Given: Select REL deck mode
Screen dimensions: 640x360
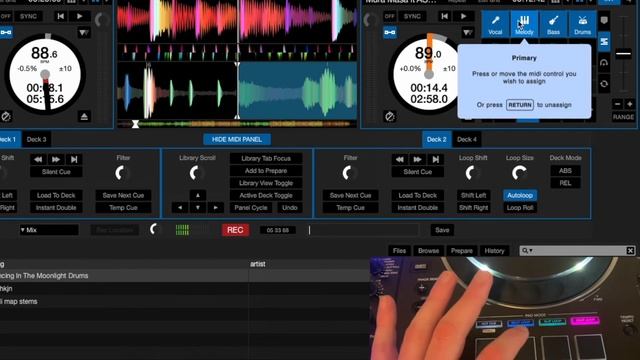Looking at the screenshot, I should tap(565, 183).
